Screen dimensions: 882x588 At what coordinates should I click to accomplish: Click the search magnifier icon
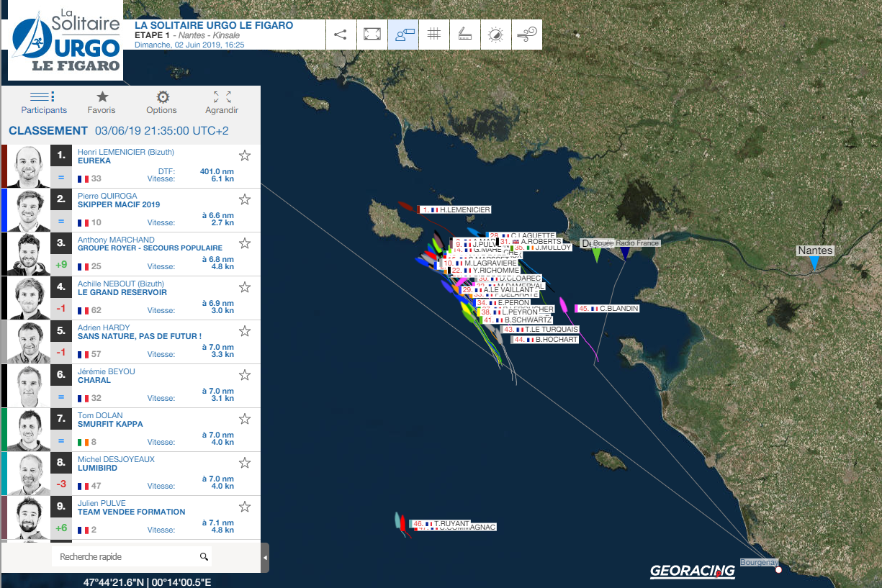pos(204,556)
